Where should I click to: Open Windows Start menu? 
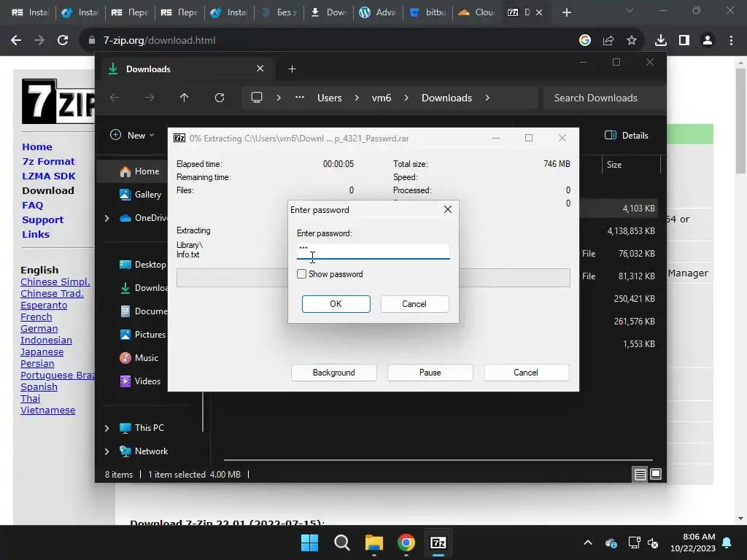[x=309, y=542]
